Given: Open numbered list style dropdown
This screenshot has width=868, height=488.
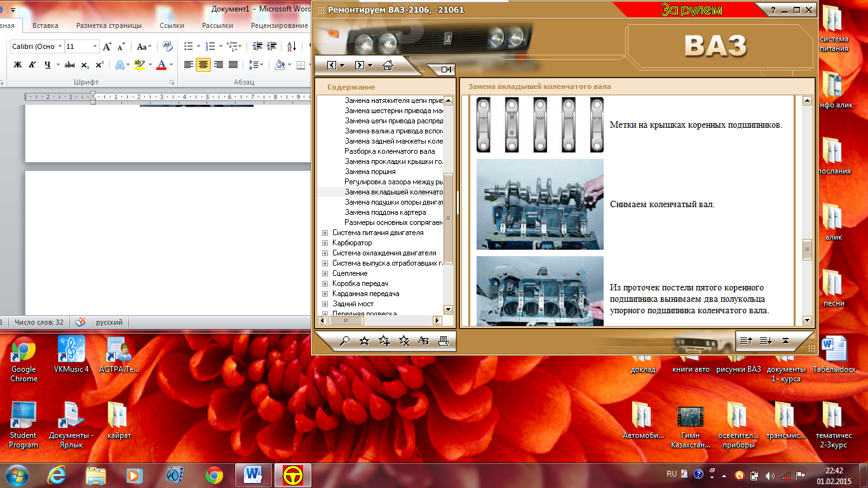Looking at the screenshot, I should (219, 46).
